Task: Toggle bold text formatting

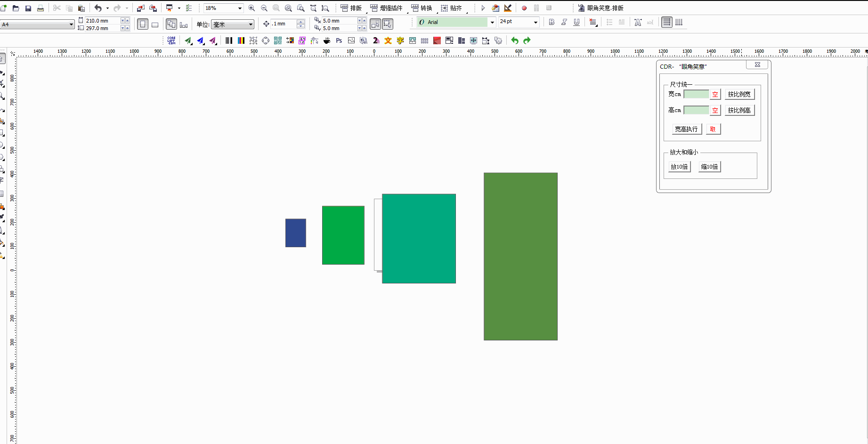Action: pyautogui.click(x=552, y=22)
